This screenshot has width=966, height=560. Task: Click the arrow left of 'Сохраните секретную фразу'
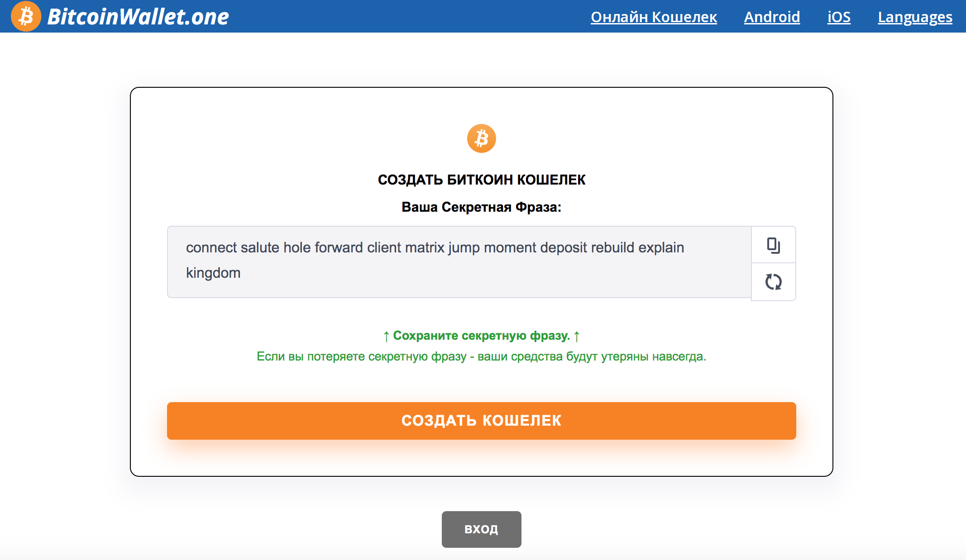point(386,336)
